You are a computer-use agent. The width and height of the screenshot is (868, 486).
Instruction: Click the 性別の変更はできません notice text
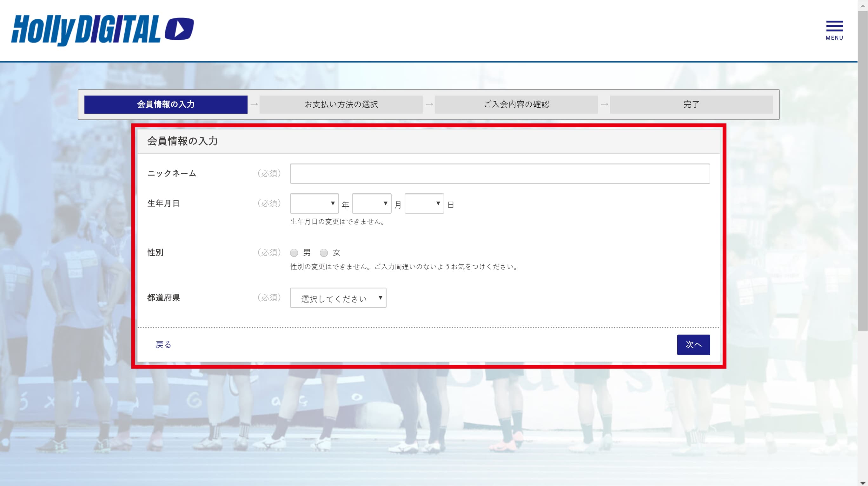pos(404,267)
